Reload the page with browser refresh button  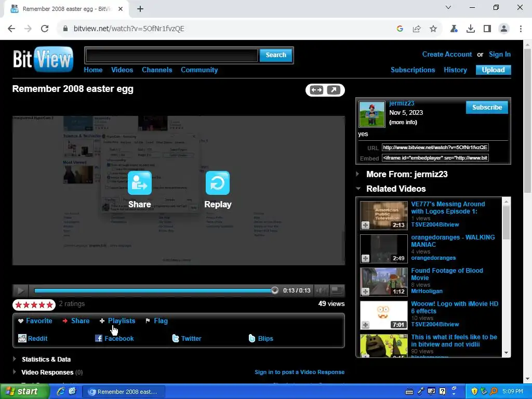pos(45,29)
